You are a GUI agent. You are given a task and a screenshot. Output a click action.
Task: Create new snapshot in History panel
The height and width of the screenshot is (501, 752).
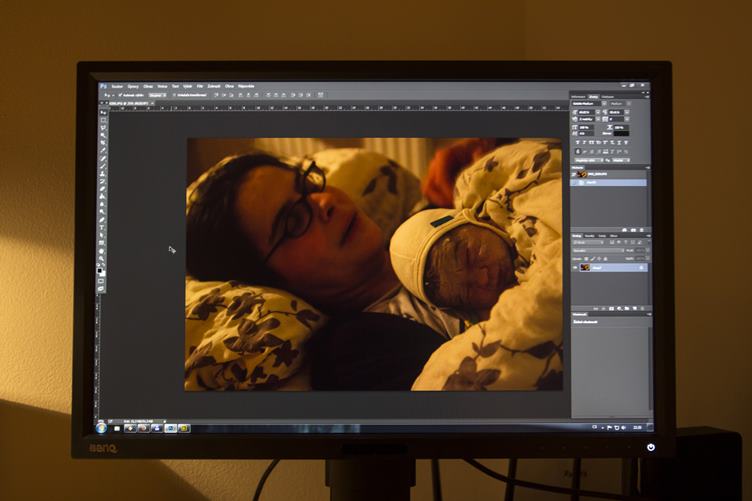point(633,230)
